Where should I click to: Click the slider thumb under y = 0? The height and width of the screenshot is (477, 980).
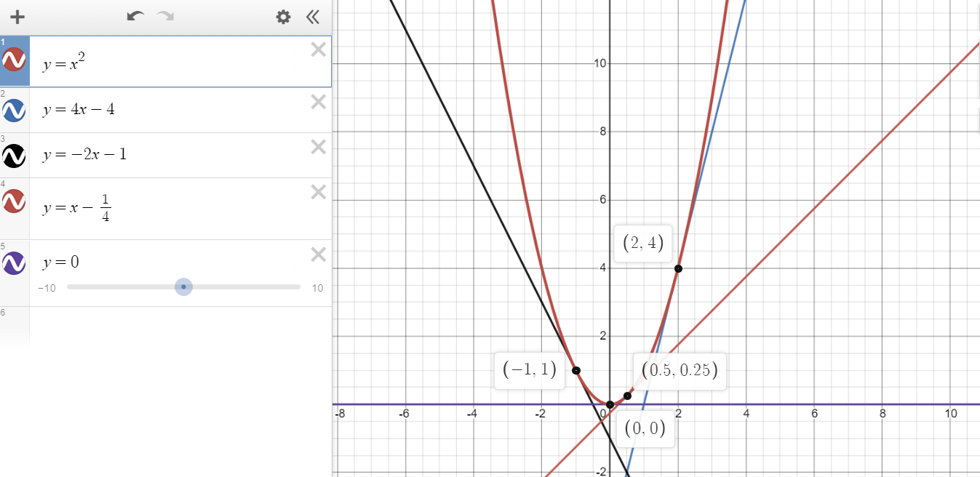coord(183,287)
